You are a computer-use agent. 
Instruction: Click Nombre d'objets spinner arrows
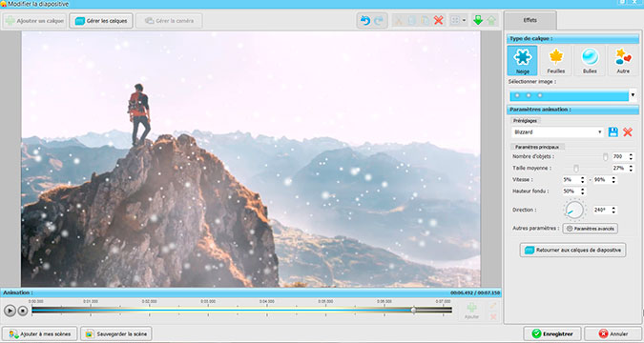click(632, 156)
